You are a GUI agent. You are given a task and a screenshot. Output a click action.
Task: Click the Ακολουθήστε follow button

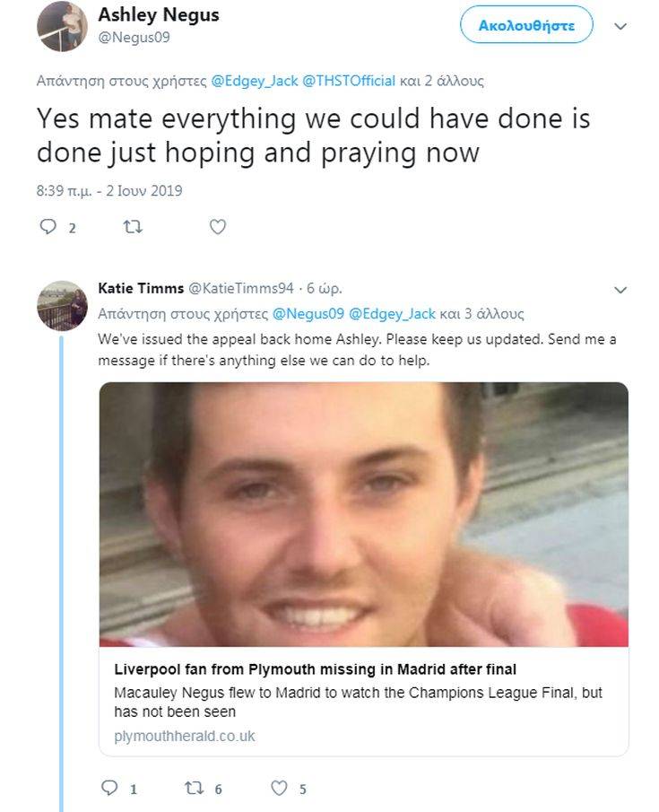(526, 25)
